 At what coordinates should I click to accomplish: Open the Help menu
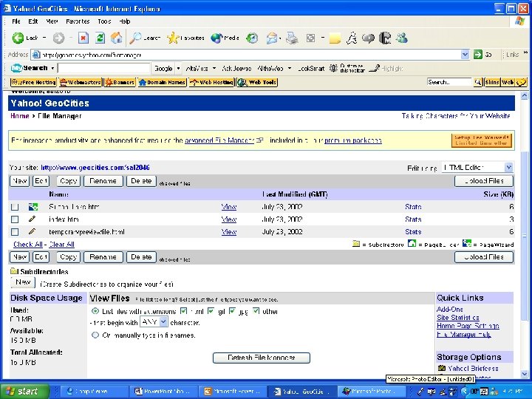(125, 21)
